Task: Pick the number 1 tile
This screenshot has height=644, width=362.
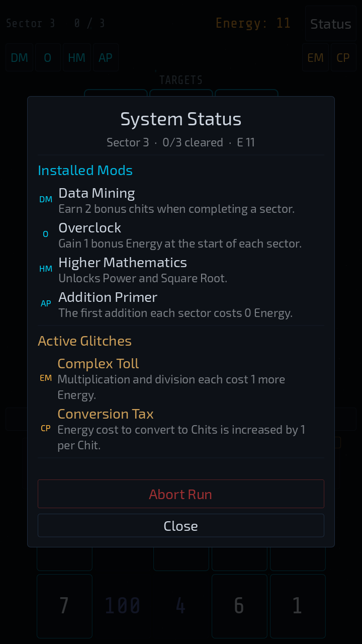Action: [298, 606]
